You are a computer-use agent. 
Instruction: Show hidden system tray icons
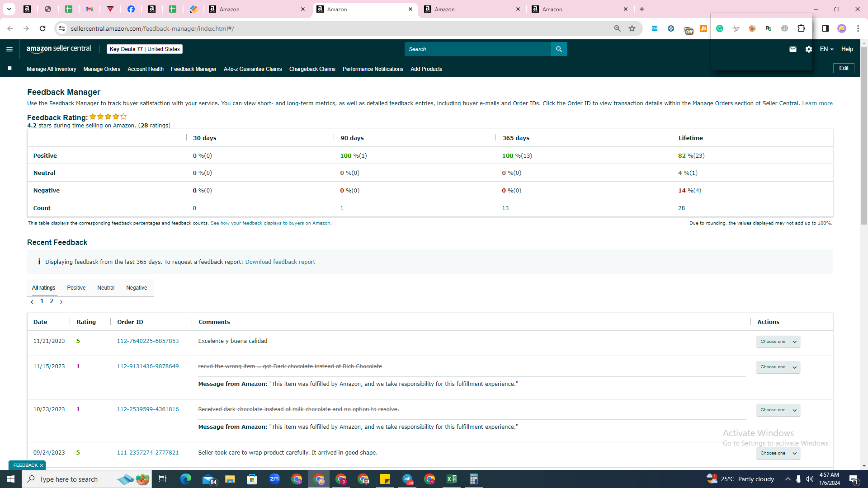pos(788,479)
